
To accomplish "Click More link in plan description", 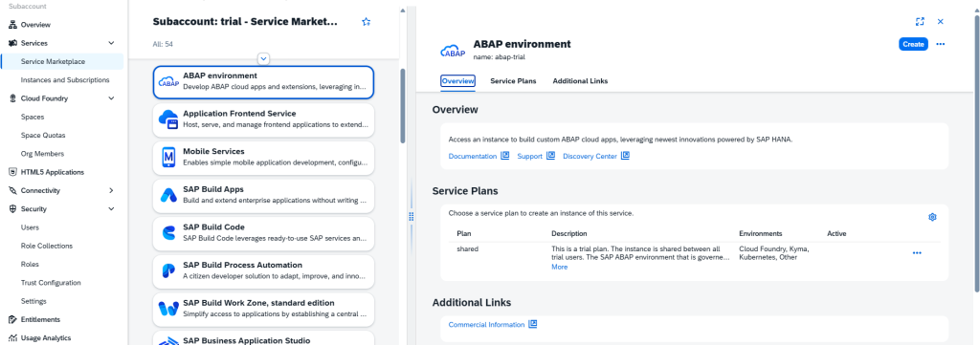I will [559, 267].
